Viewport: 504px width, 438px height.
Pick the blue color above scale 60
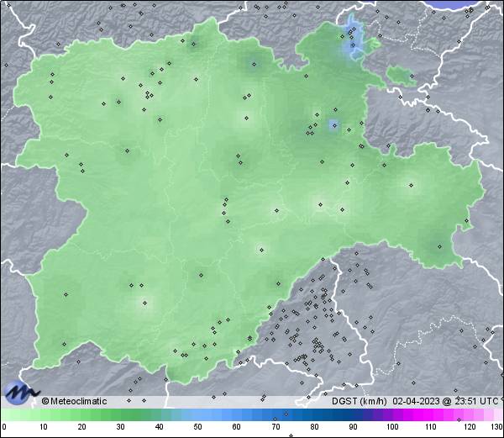click(x=237, y=414)
